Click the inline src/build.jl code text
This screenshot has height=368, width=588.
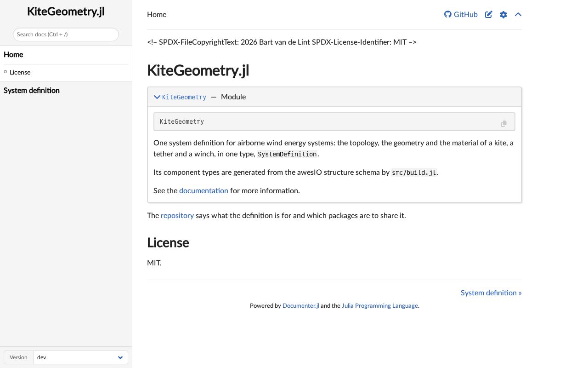click(414, 172)
